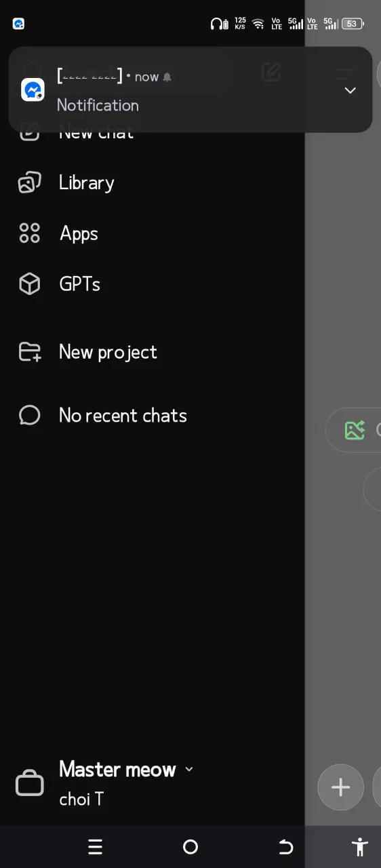Open the choi T account label

click(81, 799)
